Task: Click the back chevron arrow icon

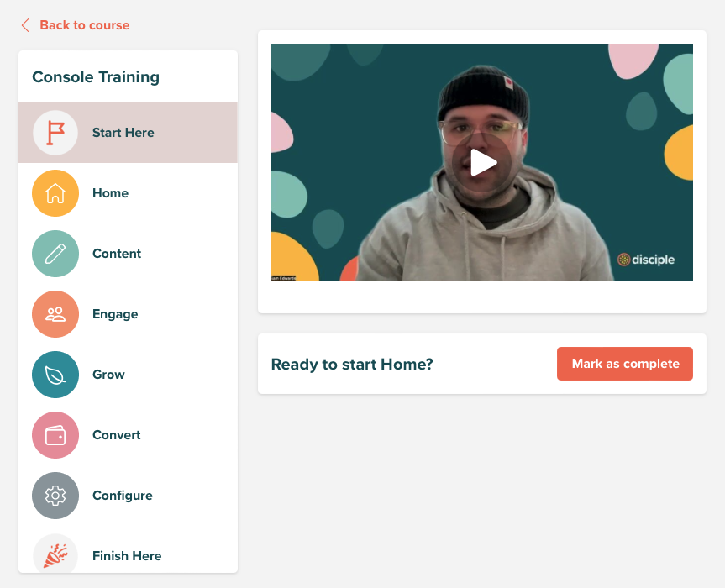Action: (25, 25)
